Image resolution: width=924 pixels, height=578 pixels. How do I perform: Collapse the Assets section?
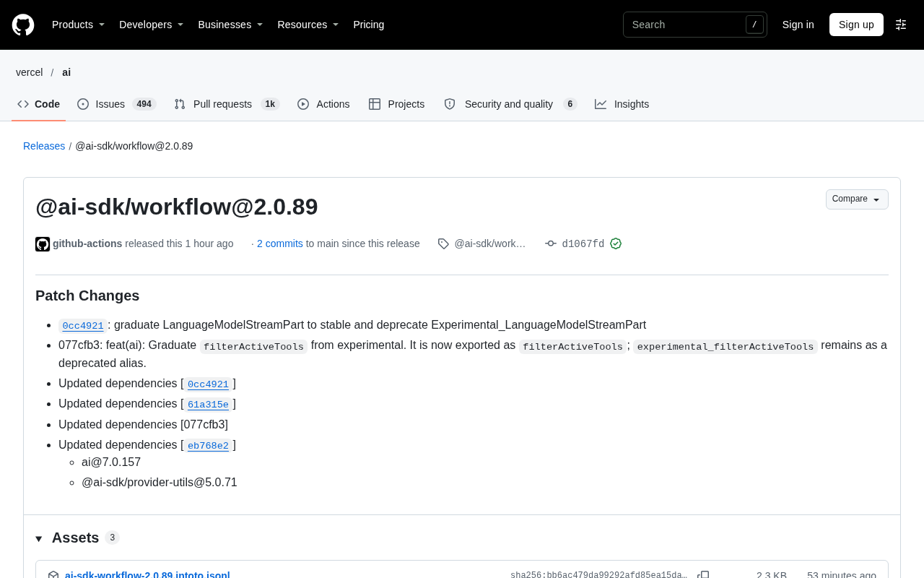pos(39,538)
